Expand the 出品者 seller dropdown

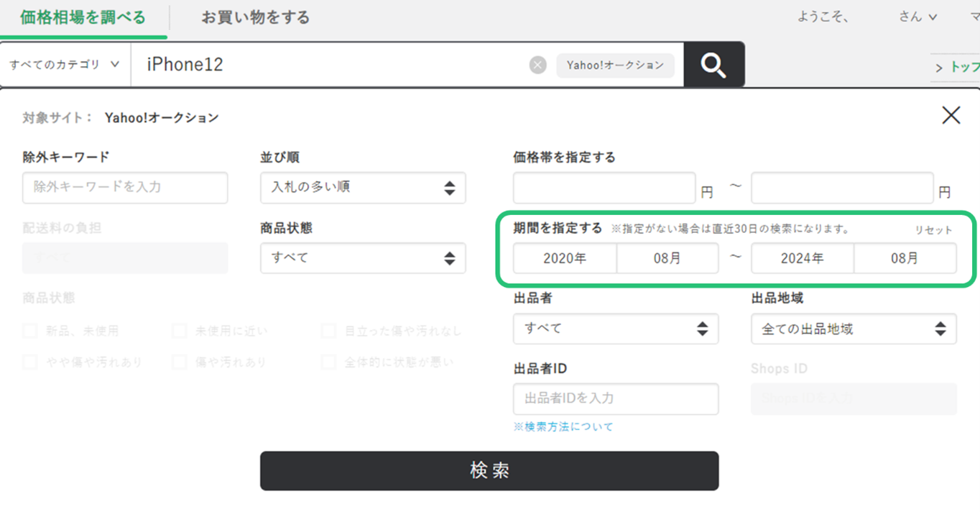tap(616, 329)
